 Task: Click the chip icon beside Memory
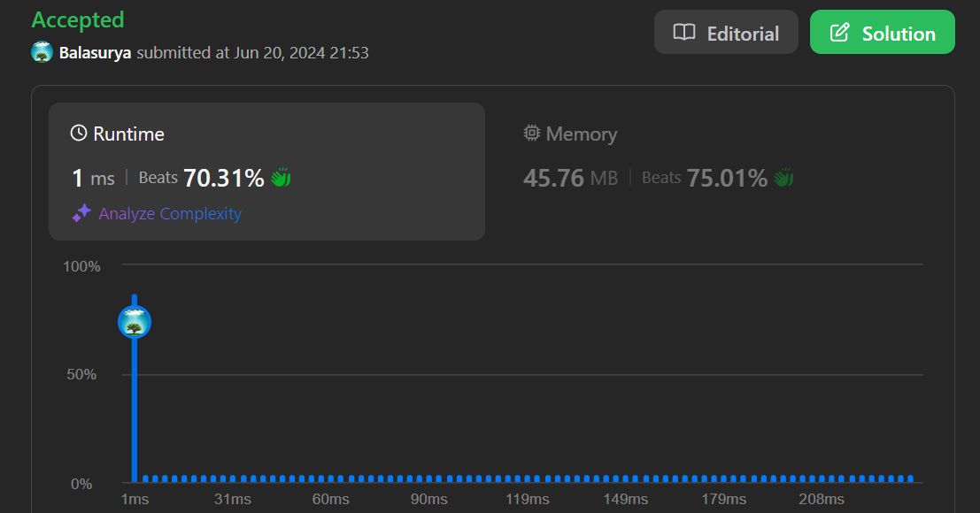[x=532, y=133]
